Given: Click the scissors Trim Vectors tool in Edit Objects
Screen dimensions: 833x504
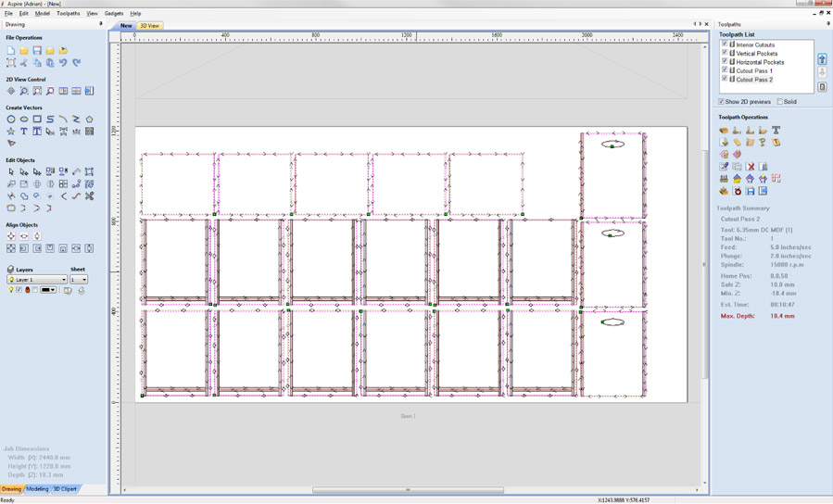Looking at the screenshot, I should pyautogui.click(x=89, y=196).
